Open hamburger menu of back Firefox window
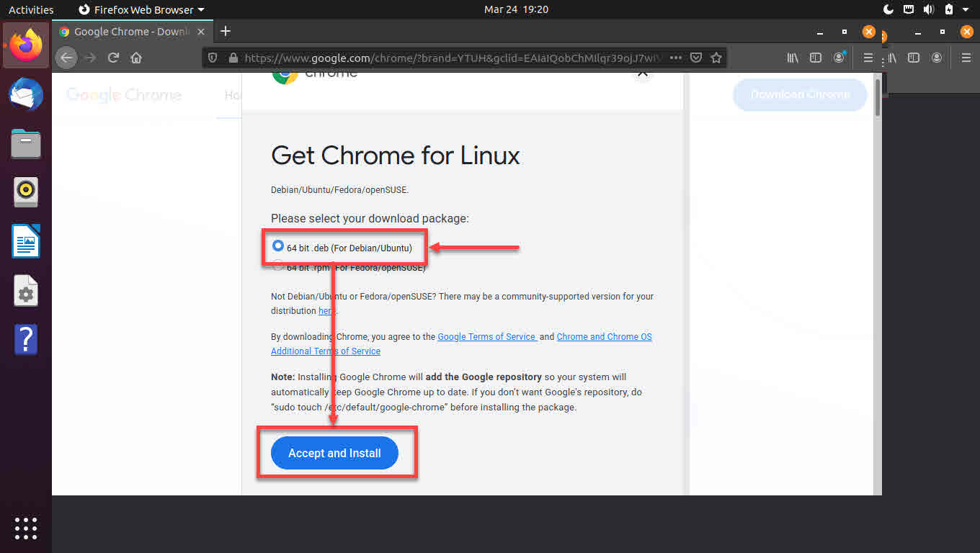The image size is (980, 553). coord(966,58)
